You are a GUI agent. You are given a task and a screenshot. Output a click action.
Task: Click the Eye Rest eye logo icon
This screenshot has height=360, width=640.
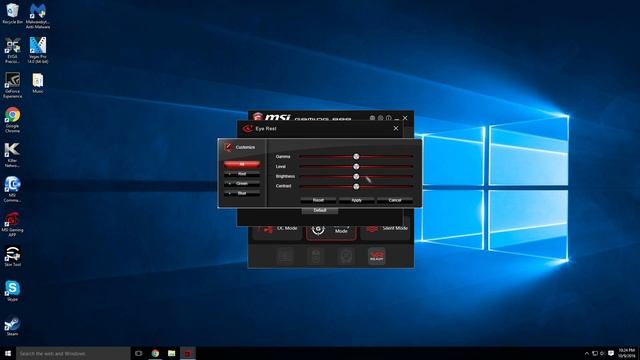point(247,129)
